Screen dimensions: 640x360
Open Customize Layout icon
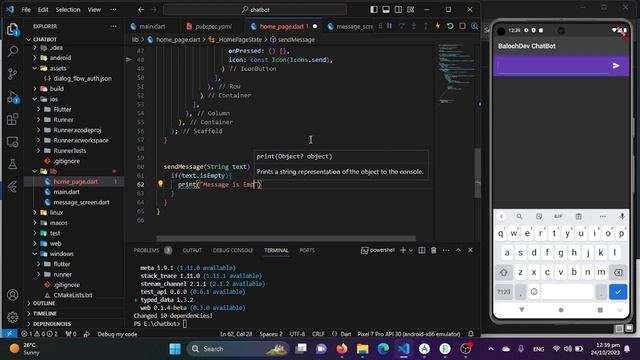tap(411, 9)
